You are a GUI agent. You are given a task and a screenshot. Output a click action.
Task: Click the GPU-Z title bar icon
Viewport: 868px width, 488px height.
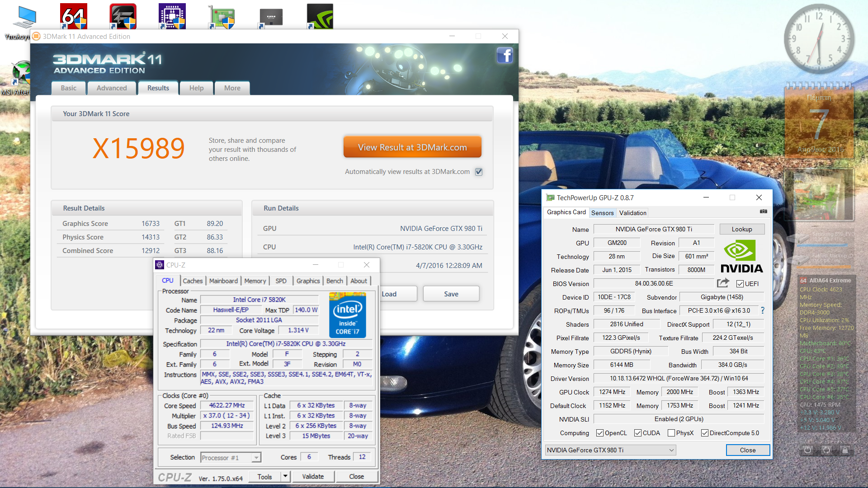pyautogui.click(x=550, y=197)
